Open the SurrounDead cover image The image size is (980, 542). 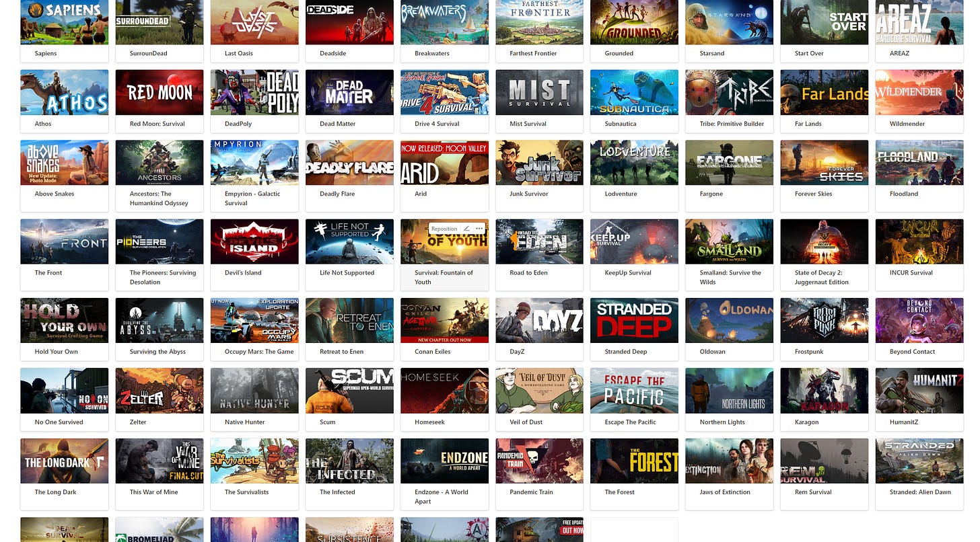(x=160, y=22)
